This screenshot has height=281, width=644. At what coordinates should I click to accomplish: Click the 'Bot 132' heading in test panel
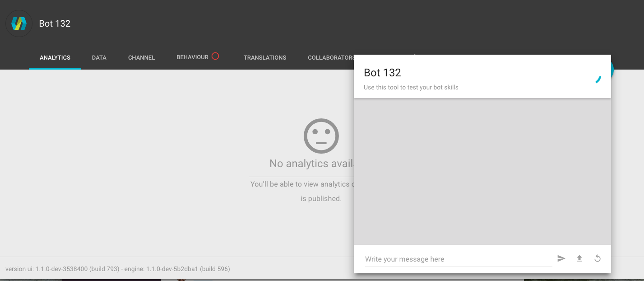point(382,72)
